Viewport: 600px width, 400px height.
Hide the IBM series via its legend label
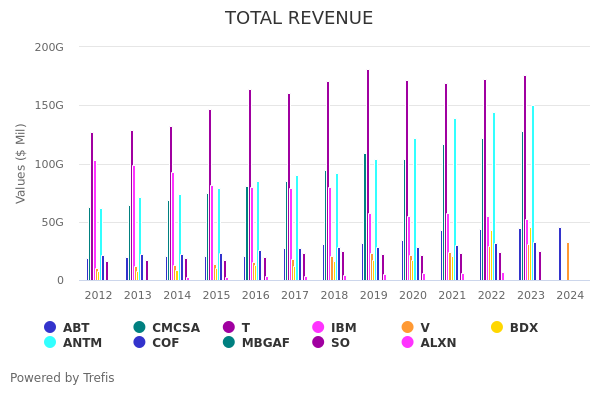[343, 327]
